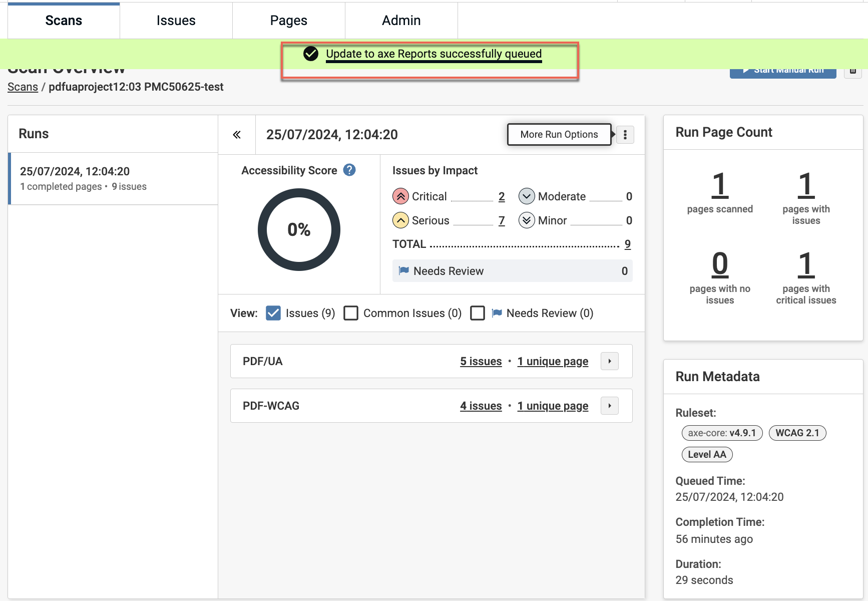
Task: Click the Needs Review summary row
Action: point(512,271)
